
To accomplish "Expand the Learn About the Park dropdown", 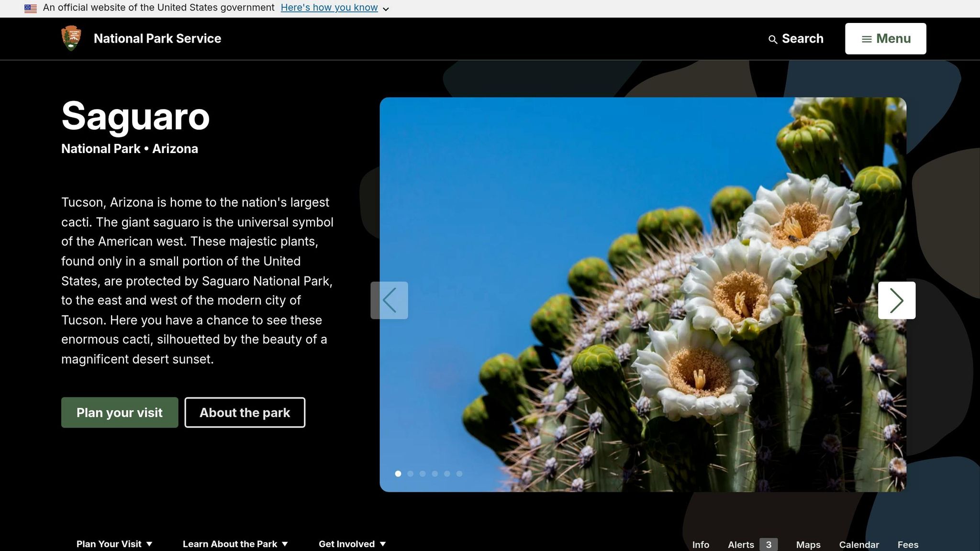I will point(235,544).
